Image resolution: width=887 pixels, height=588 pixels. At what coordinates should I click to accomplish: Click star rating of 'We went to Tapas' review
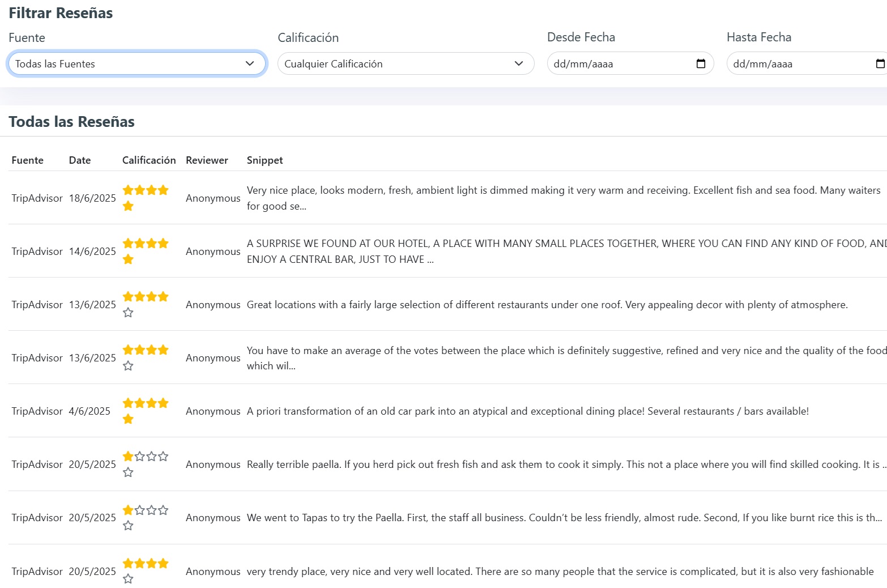tap(146, 517)
